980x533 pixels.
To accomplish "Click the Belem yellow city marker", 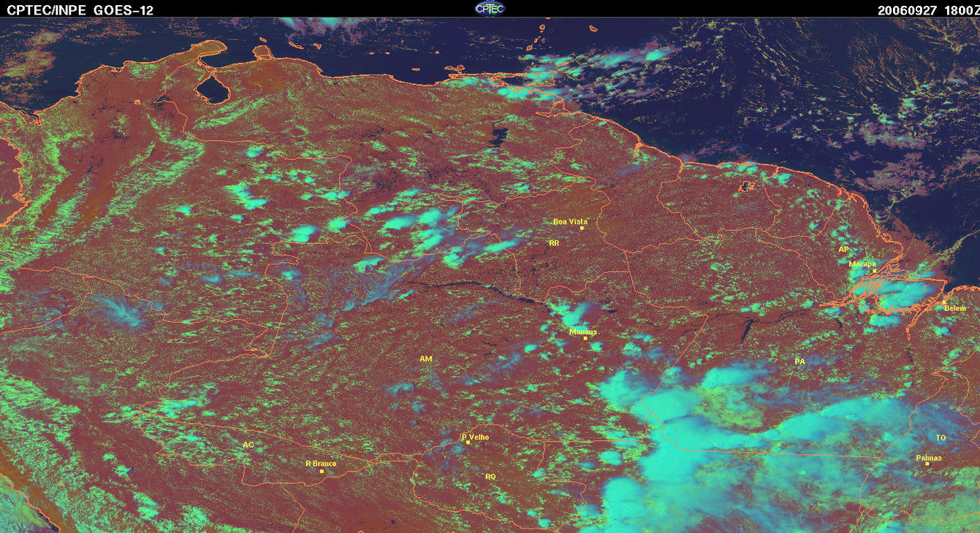I will click(x=943, y=302).
